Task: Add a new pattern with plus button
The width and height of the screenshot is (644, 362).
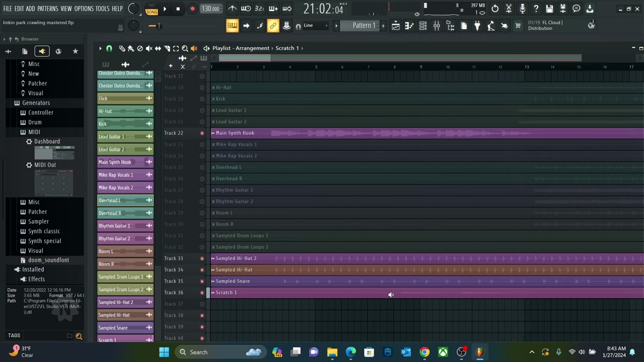Action: [x=383, y=26]
